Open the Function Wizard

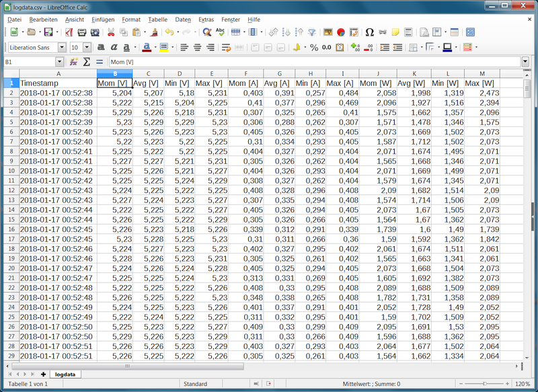point(73,62)
